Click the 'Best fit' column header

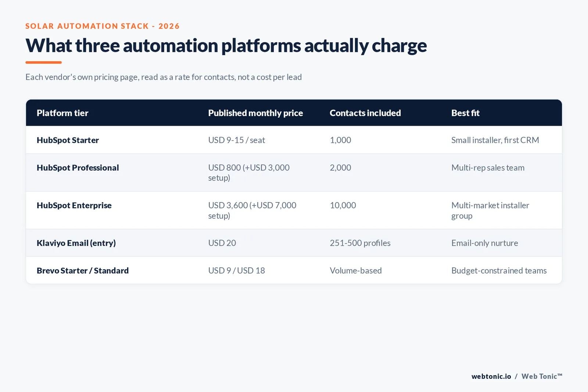[x=465, y=113]
